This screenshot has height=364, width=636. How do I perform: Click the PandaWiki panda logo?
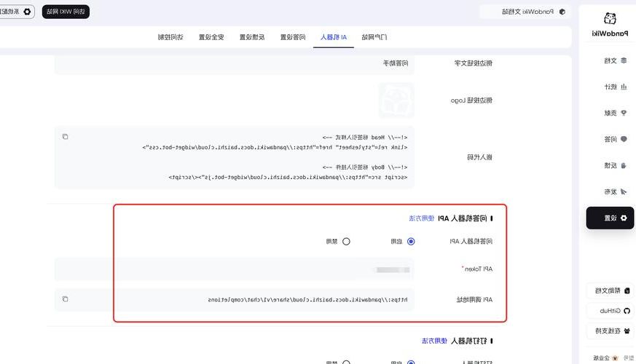610,19
